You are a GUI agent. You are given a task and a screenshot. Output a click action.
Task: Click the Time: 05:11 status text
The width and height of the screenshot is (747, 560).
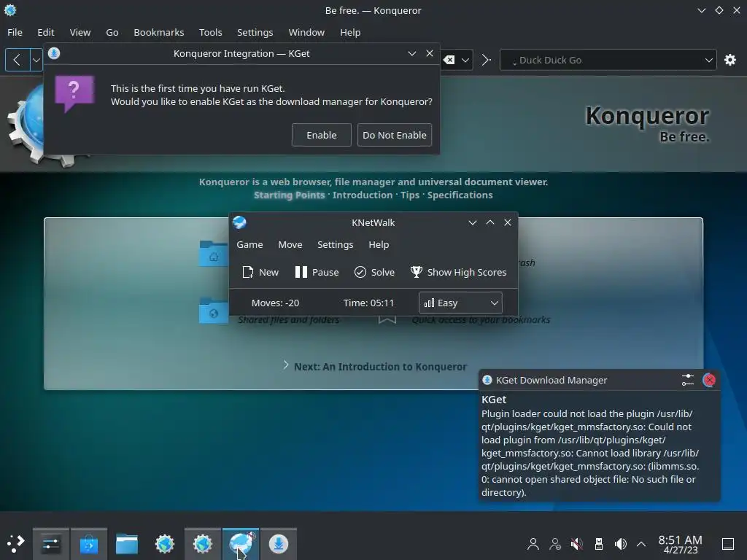[x=368, y=303]
